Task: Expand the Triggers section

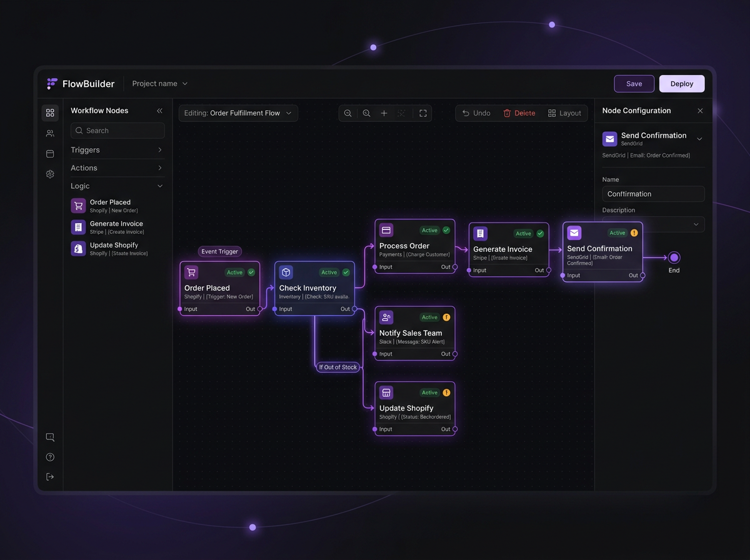Action: click(x=117, y=150)
